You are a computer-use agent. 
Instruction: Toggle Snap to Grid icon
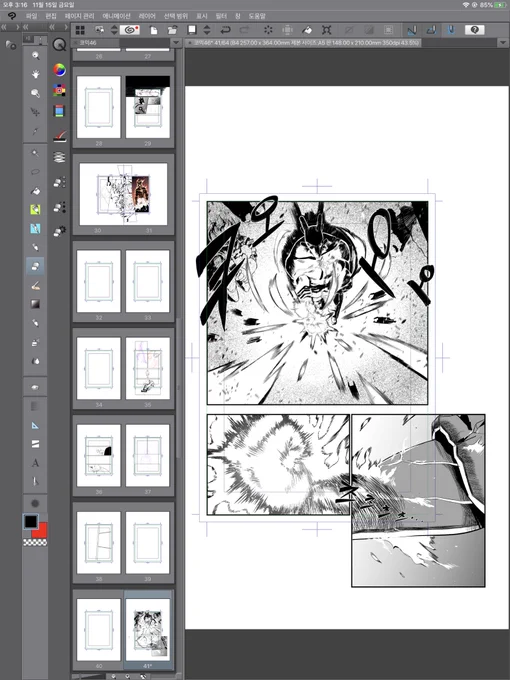(451, 29)
